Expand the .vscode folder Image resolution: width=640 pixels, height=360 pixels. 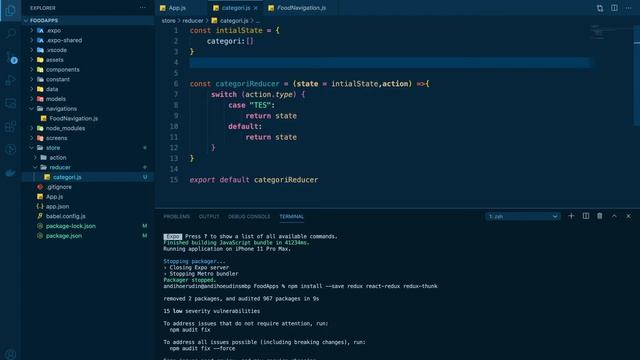point(88,50)
